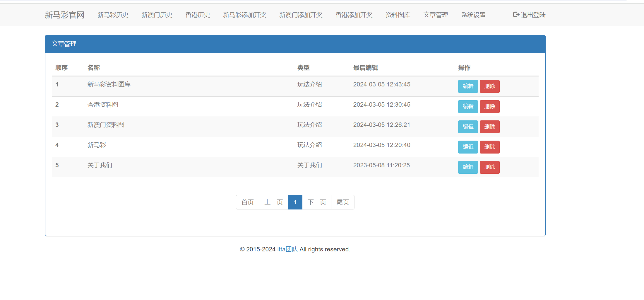Click 上一页 previous page button

coord(273,202)
